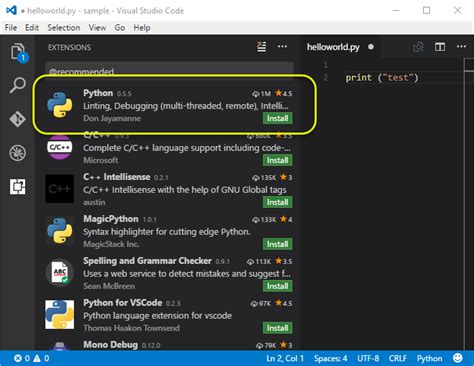The width and height of the screenshot is (474, 366).
Task: Change end of line sequence CRLF
Action: click(x=398, y=358)
